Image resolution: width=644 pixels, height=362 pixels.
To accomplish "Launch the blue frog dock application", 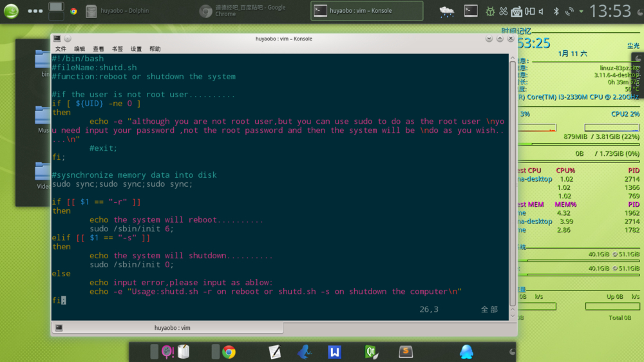I will point(305,352).
